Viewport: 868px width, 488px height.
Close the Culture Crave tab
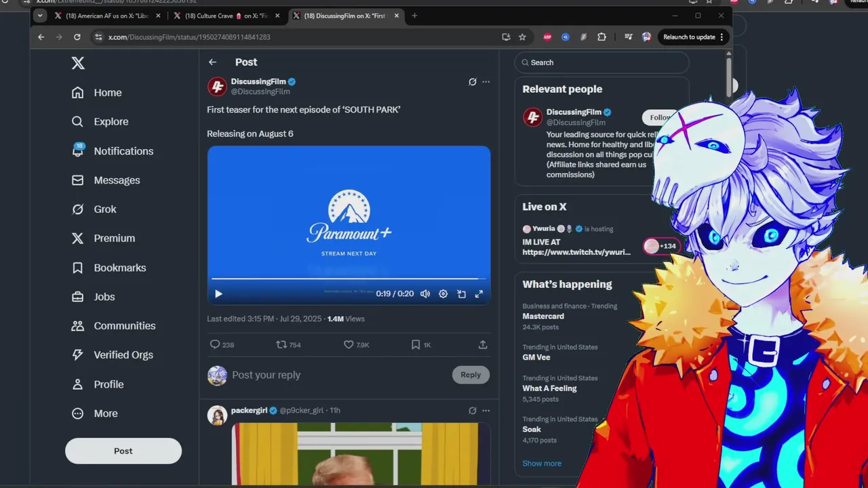pyautogui.click(x=277, y=16)
